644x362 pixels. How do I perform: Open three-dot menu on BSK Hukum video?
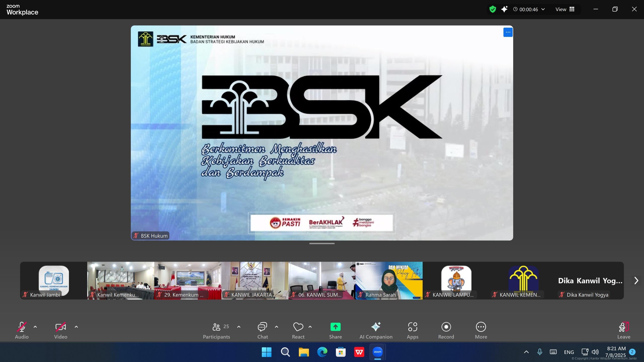click(x=508, y=32)
